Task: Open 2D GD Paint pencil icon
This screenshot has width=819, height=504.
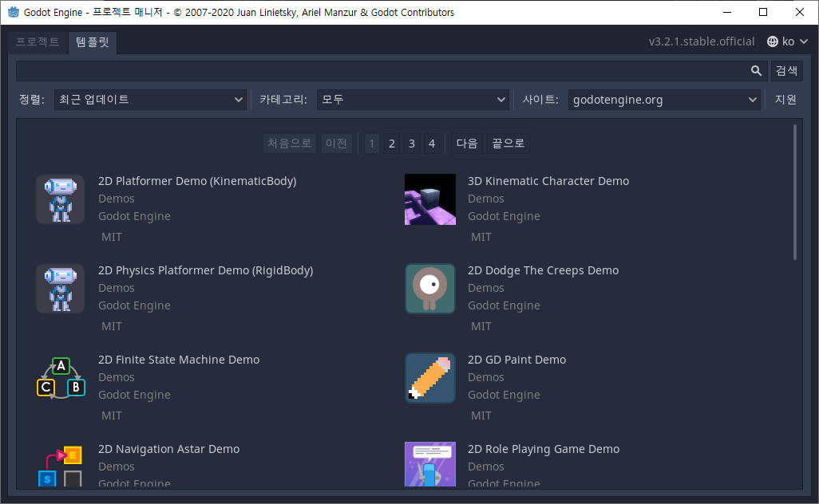Action: click(x=430, y=378)
